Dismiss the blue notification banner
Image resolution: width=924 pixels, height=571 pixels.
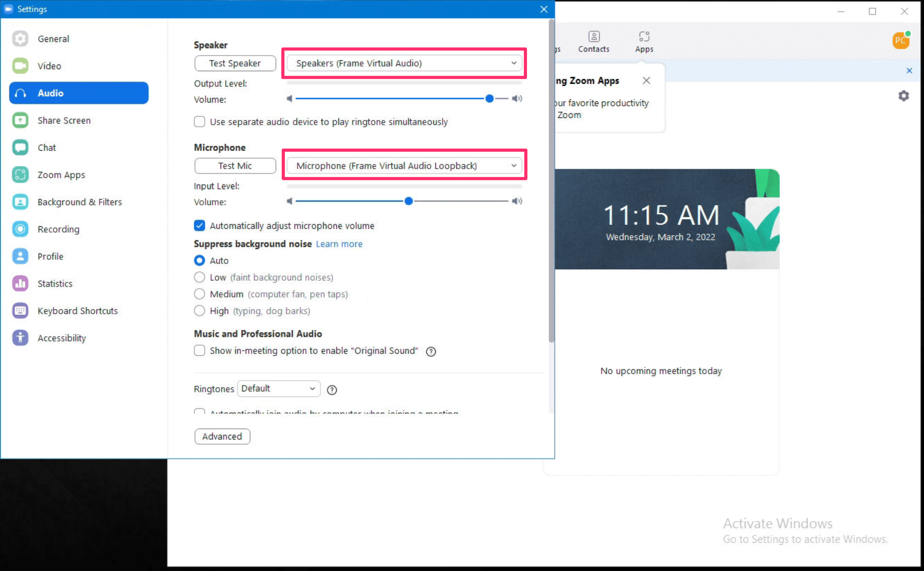click(909, 71)
